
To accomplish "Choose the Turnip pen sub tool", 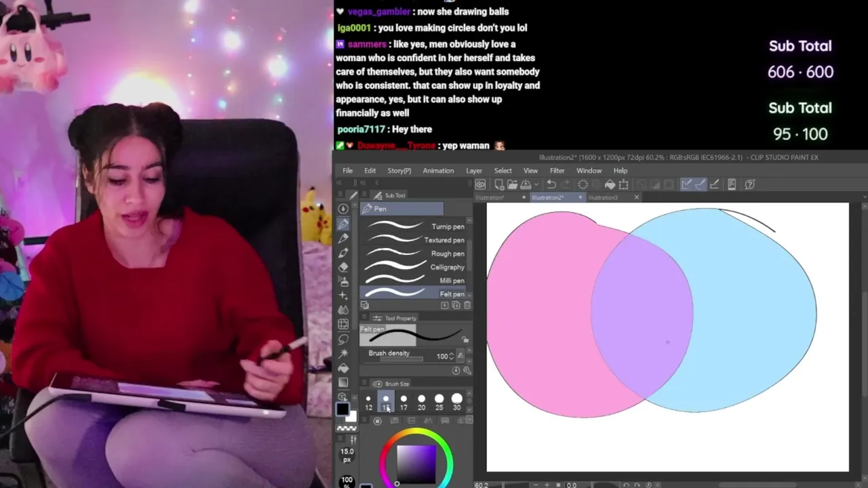I will pos(413,226).
